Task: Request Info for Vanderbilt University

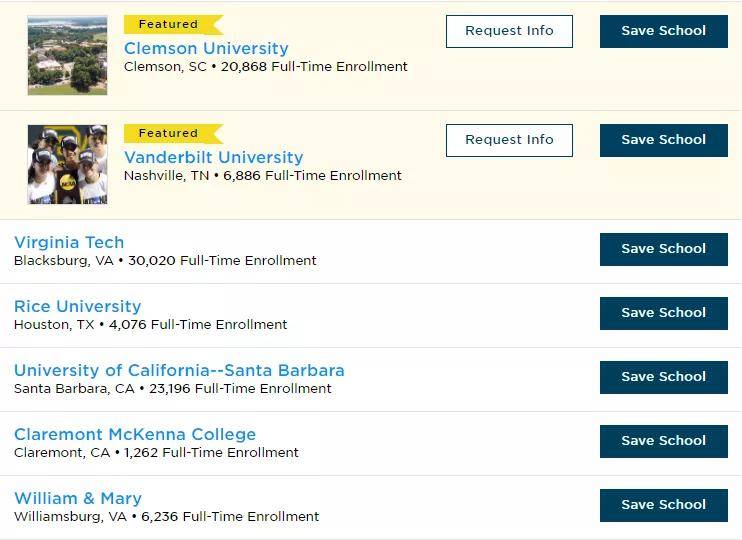Action: coord(509,140)
